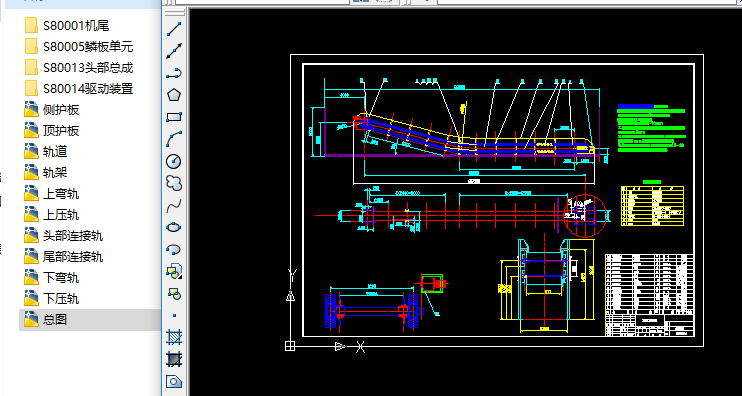Select the Circle tool
Viewport: 742px width, 396px height.
coord(175,161)
